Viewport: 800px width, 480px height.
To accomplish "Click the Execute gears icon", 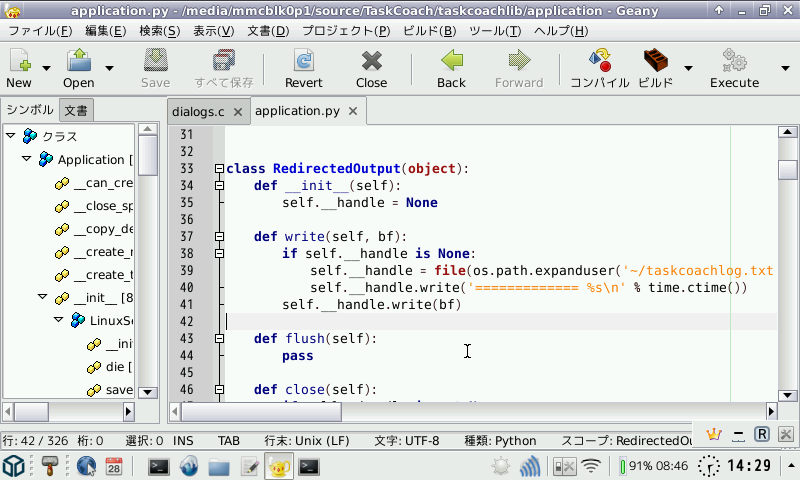I will point(735,60).
